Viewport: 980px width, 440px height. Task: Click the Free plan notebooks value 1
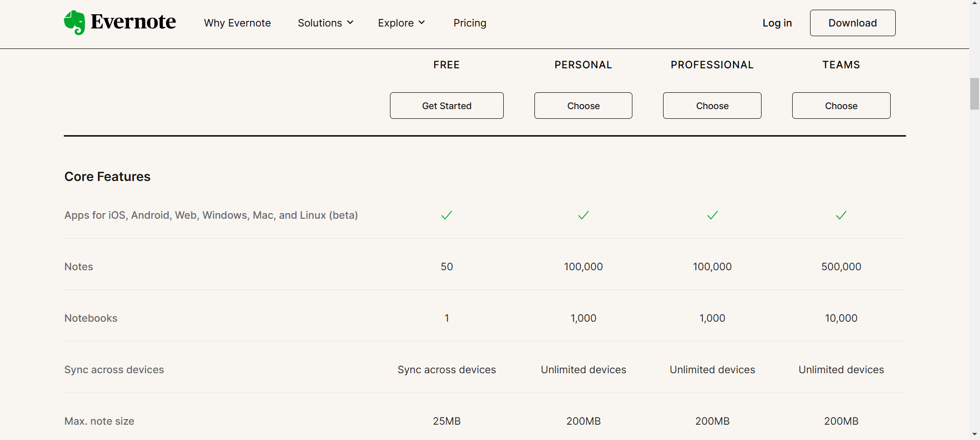(x=447, y=318)
